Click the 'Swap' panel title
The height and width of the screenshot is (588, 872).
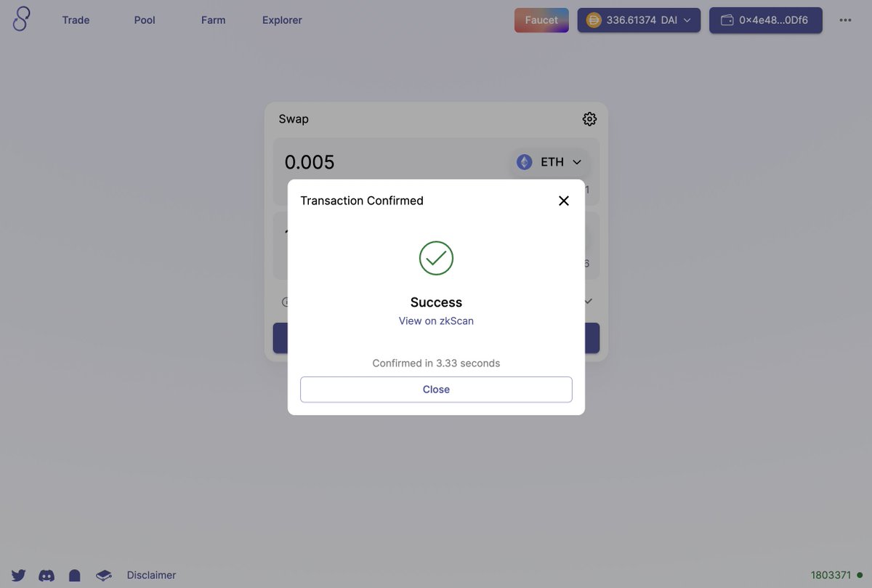294,119
